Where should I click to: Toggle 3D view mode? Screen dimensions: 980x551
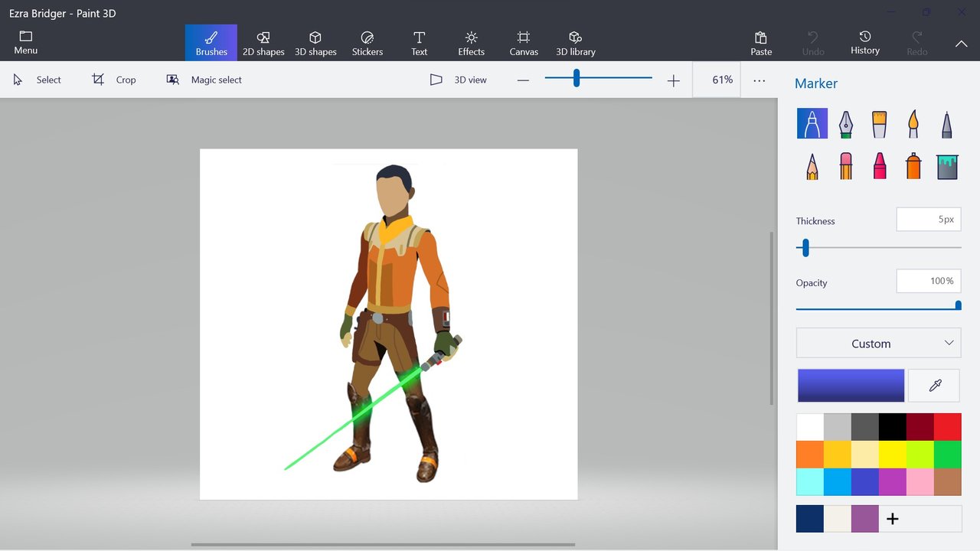pyautogui.click(x=458, y=80)
